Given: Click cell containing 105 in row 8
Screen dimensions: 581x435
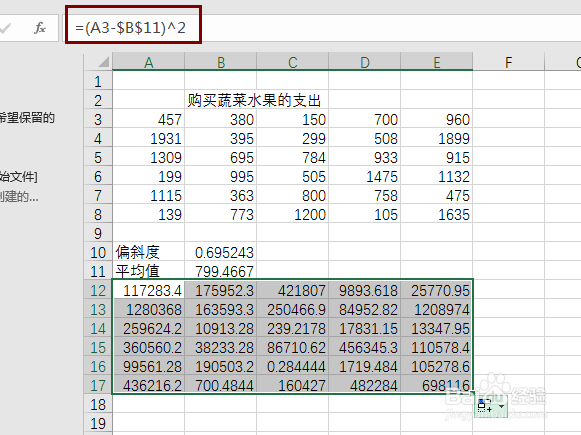Looking at the screenshot, I should click(365, 214).
